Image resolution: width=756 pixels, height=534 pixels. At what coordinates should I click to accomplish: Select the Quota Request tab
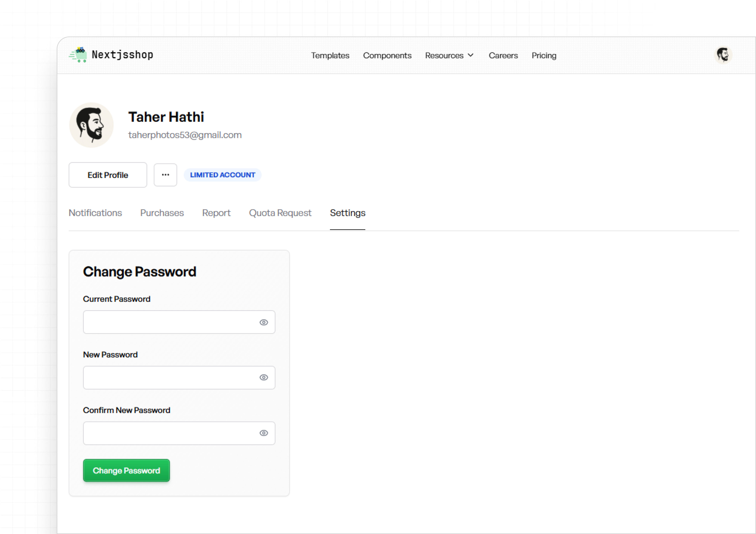pyautogui.click(x=280, y=213)
